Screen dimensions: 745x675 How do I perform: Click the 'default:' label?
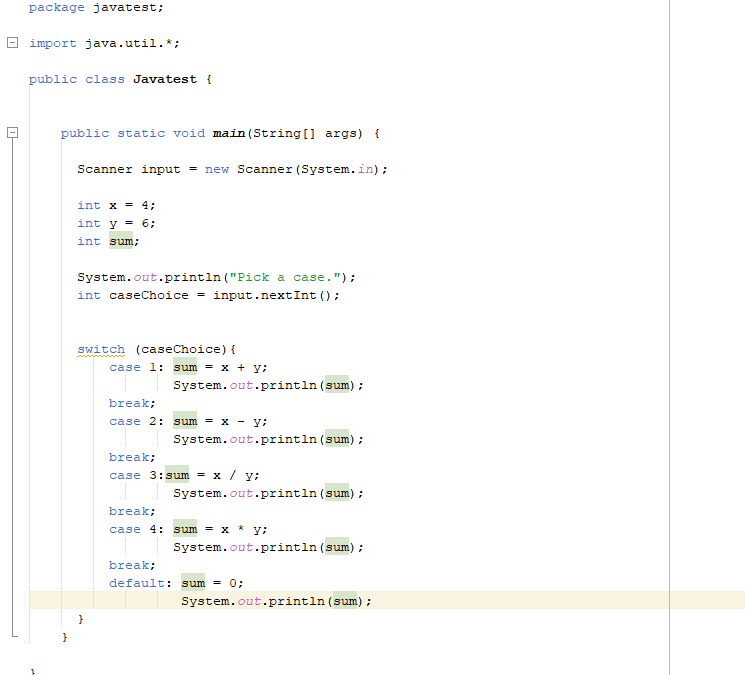[x=140, y=583]
